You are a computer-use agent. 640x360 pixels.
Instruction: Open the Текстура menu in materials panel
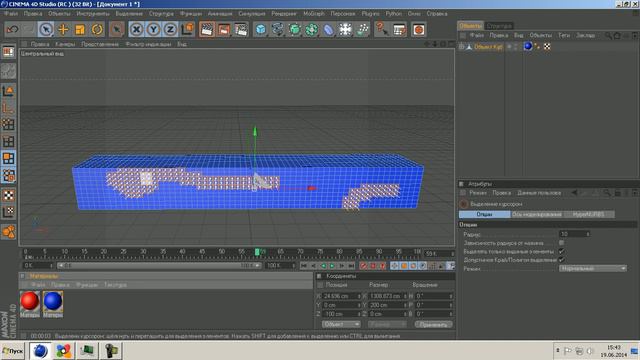pyautogui.click(x=115, y=284)
